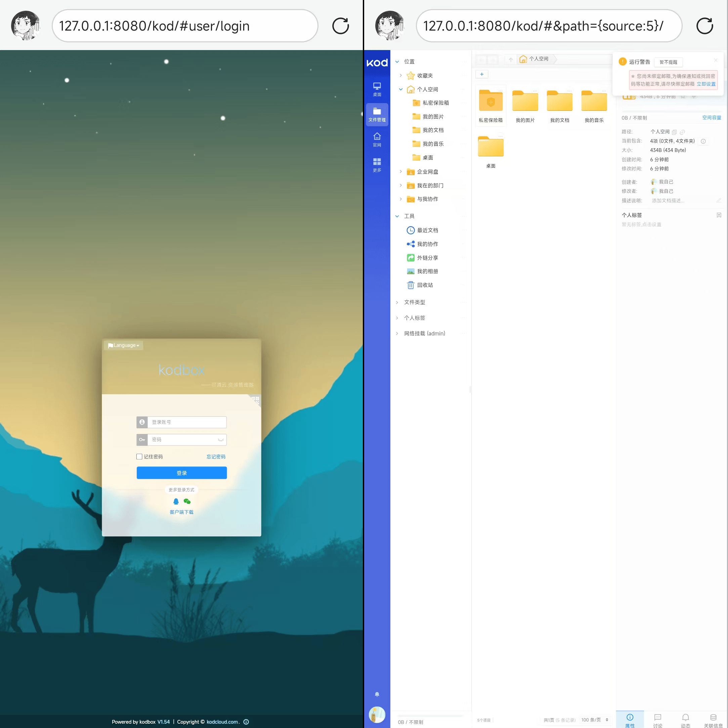Click the QQ login icon

pyautogui.click(x=176, y=501)
